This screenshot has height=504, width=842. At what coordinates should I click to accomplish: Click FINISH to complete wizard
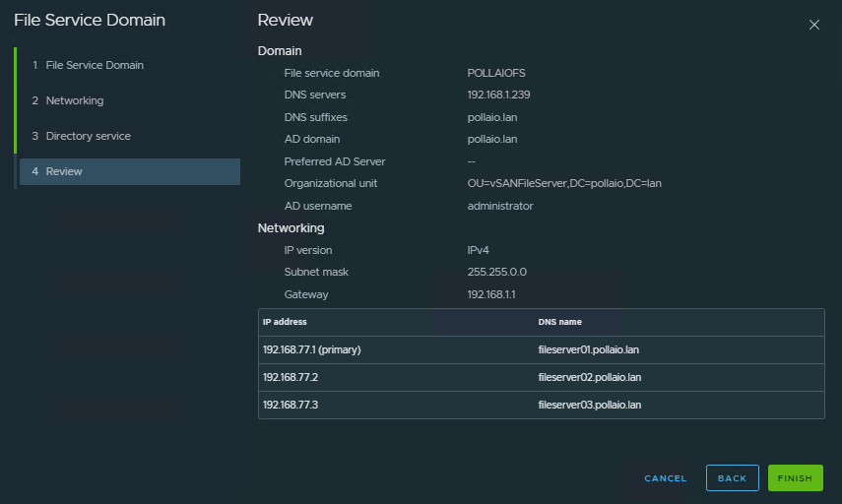pos(796,478)
